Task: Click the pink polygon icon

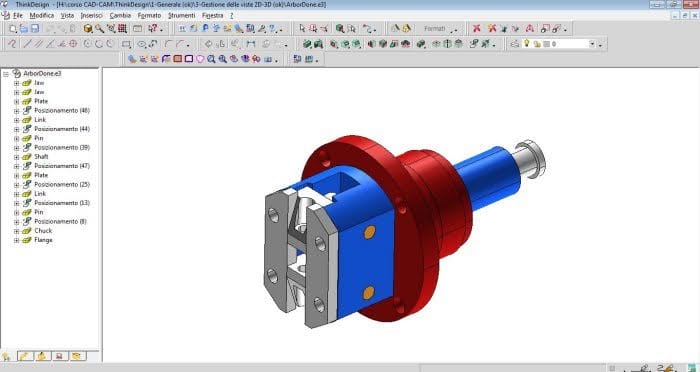Action: (x=200, y=59)
